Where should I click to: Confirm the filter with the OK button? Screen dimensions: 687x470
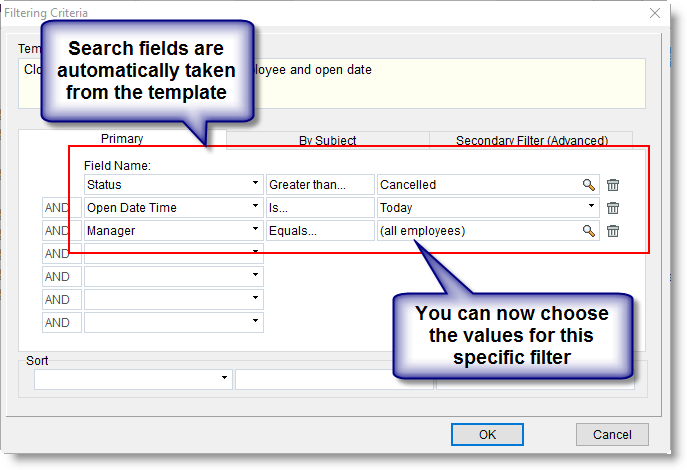click(487, 434)
